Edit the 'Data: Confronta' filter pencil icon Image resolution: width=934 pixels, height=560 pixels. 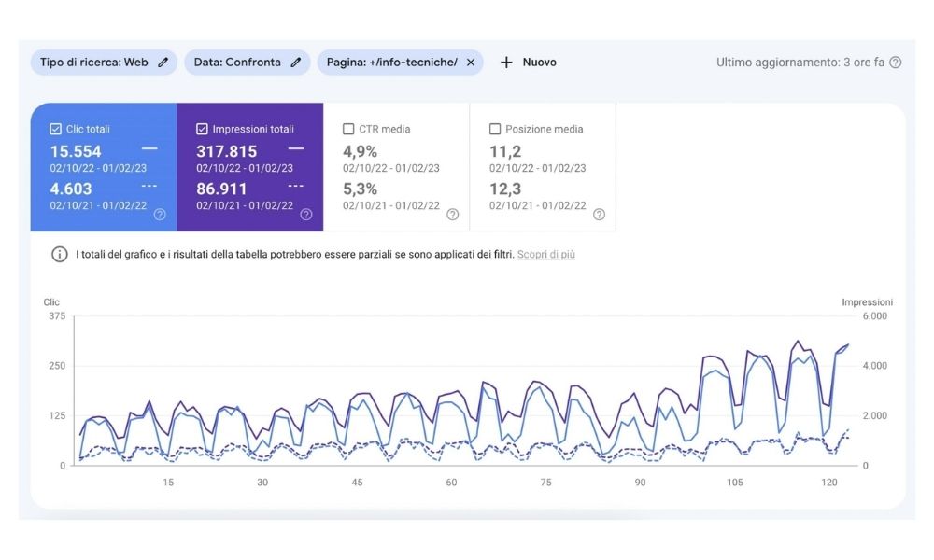(x=297, y=62)
